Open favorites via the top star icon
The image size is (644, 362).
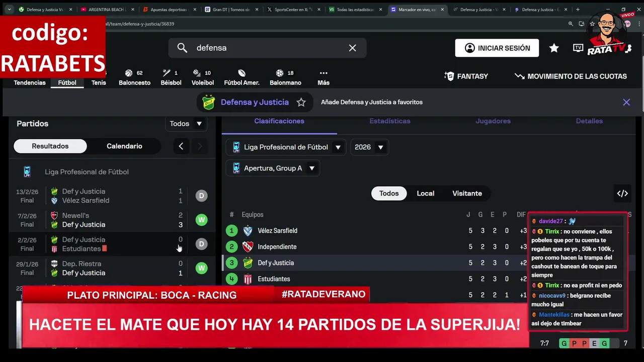tap(554, 48)
